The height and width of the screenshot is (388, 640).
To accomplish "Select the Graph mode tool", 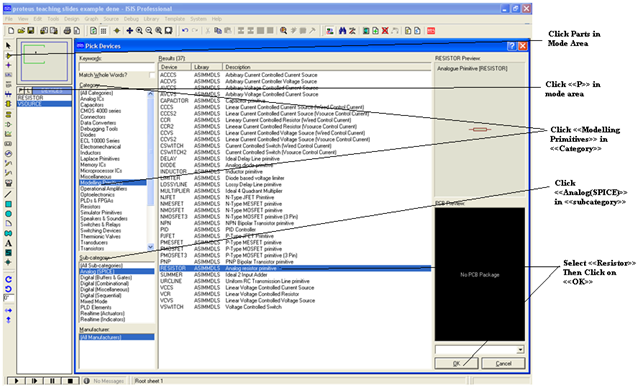I will [x=8, y=134].
